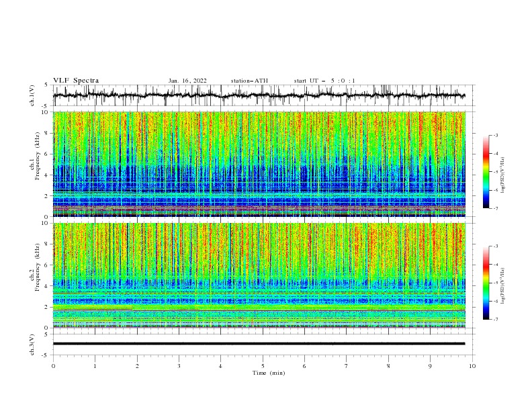Click the "-3" label on ch.1 colorbar
The height and width of the screenshot is (411, 532).
496,135
